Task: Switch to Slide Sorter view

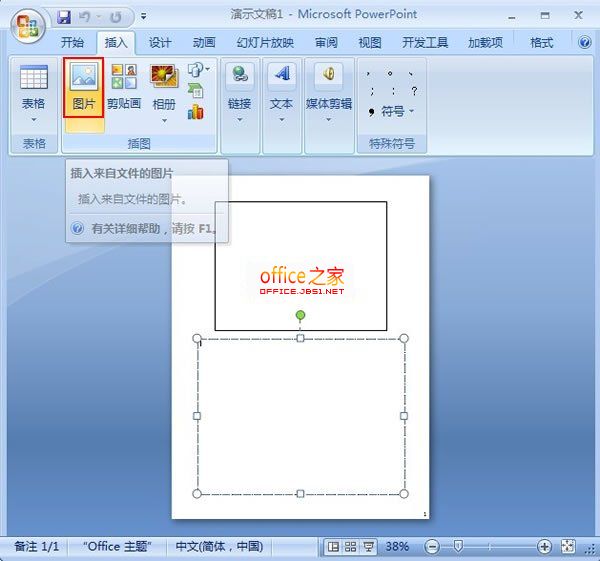Action: (351, 547)
